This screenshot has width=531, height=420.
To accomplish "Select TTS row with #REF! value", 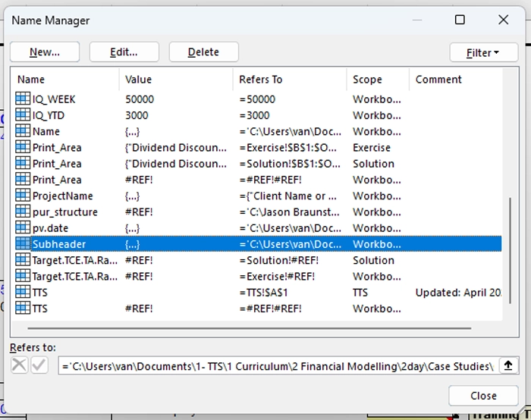I will tap(258, 309).
